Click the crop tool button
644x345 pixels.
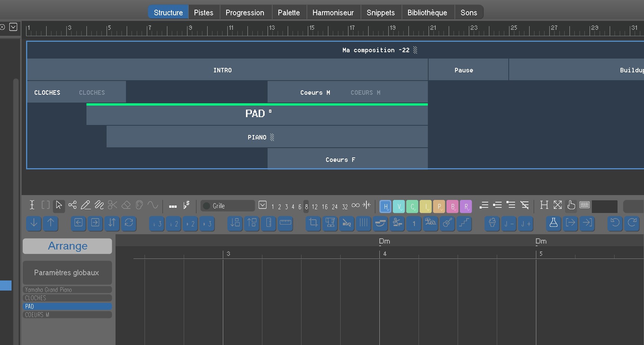(x=313, y=223)
